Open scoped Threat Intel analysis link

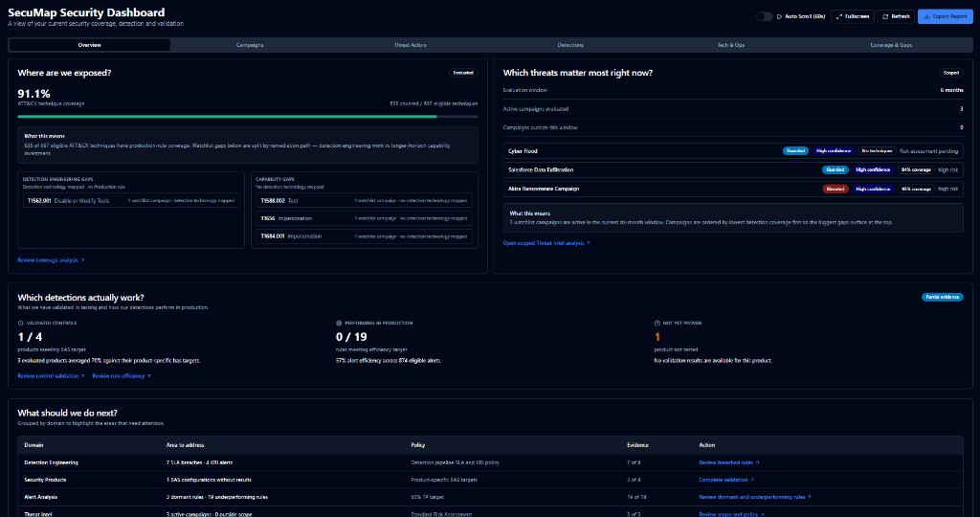click(x=546, y=242)
